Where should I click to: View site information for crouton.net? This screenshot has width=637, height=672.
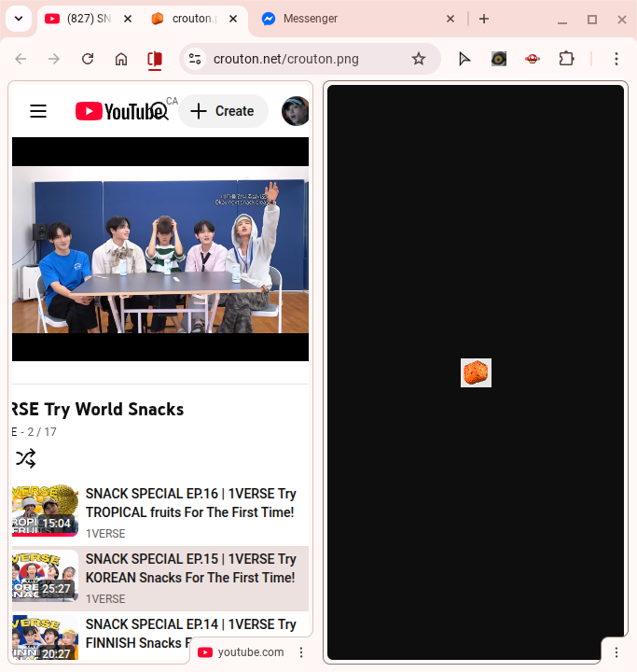pyautogui.click(x=195, y=59)
